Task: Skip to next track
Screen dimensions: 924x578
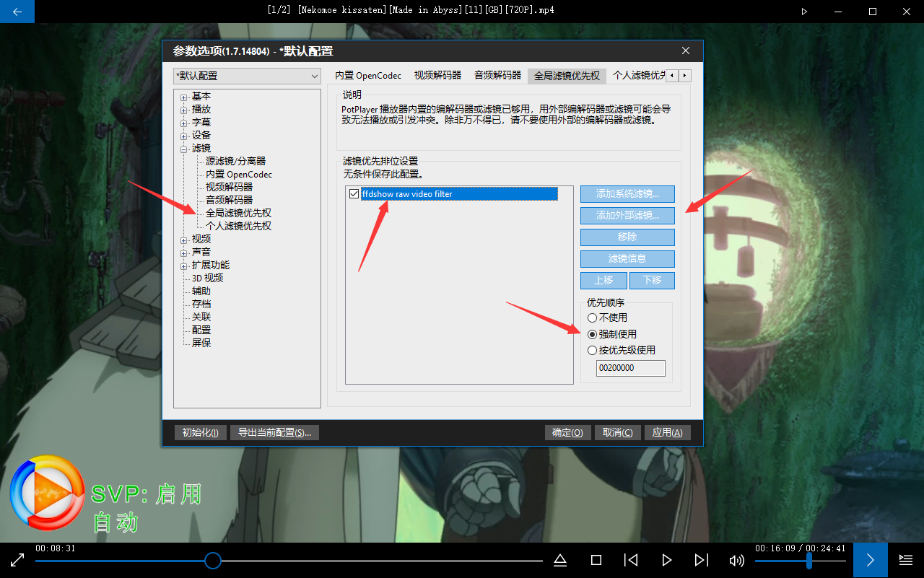Action: (701, 560)
